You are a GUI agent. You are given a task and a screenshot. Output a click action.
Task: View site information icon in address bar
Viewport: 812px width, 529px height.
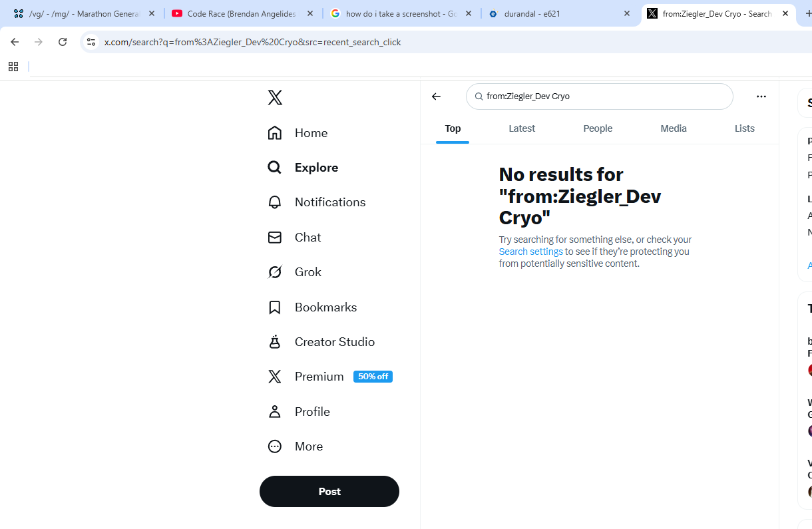pyautogui.click(x=91, y=42)
